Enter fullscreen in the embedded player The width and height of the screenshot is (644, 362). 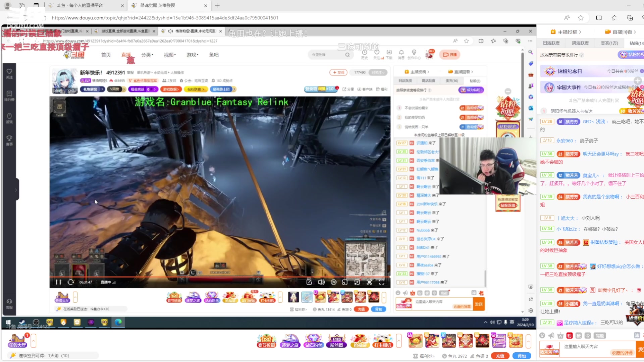[382, 282]
